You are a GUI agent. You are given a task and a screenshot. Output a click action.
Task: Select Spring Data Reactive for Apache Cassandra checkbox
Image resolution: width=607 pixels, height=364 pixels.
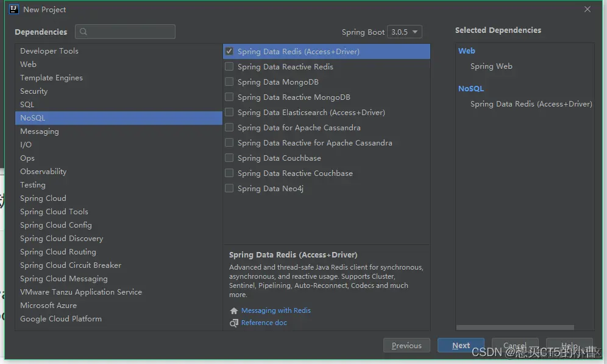coord(229,142)
